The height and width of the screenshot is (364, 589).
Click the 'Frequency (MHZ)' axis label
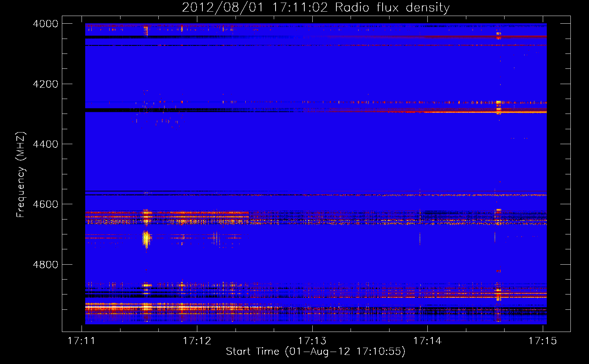coord(21,174)
